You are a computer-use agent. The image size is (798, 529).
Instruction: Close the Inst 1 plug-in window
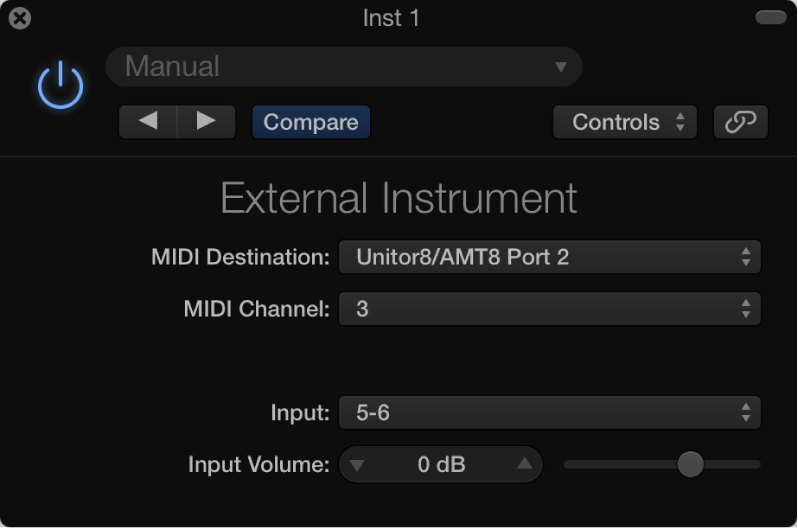19,18
